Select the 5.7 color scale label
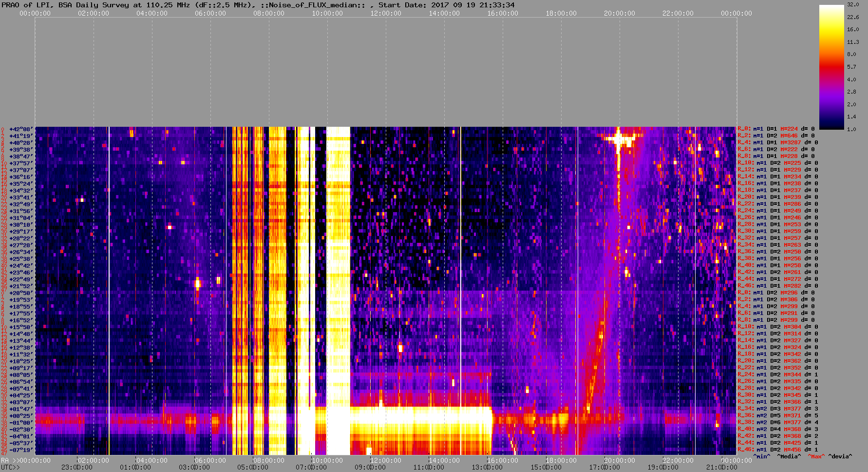Screen dimensions: 868x472 pos(851,67)
